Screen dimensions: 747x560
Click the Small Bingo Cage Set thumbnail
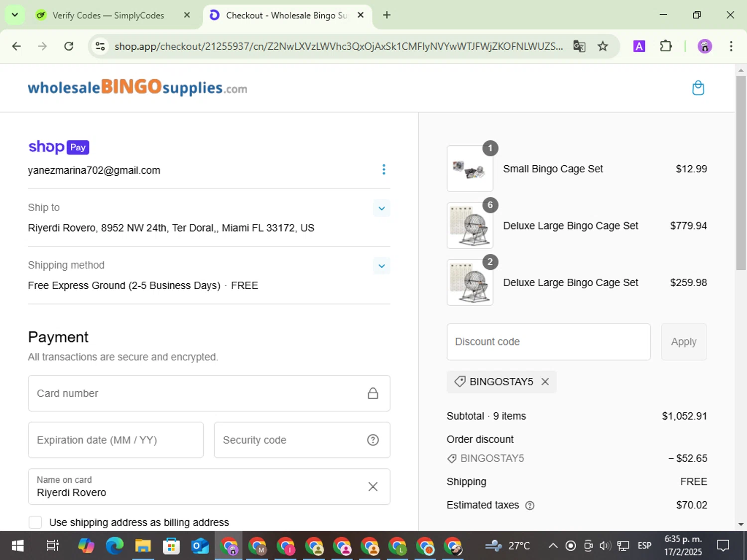[470, 169]
